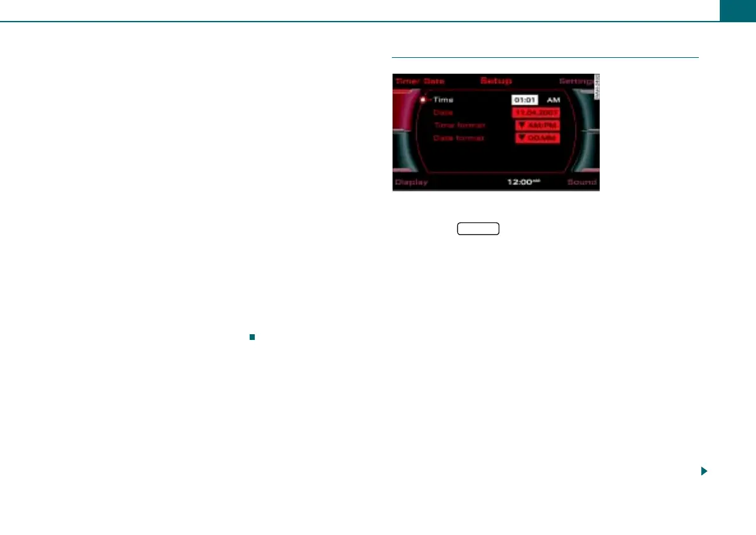Image resolution: width=756 pixels, height=535 pixels.
Task: Click the red upper-left control segment
Action: click(x=403, y=110)
